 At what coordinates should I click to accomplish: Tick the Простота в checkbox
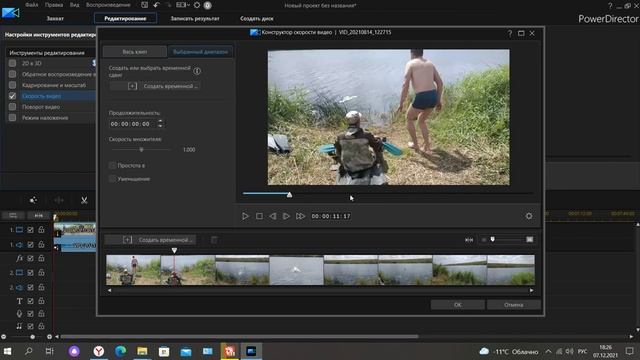(x=112, y=165)
